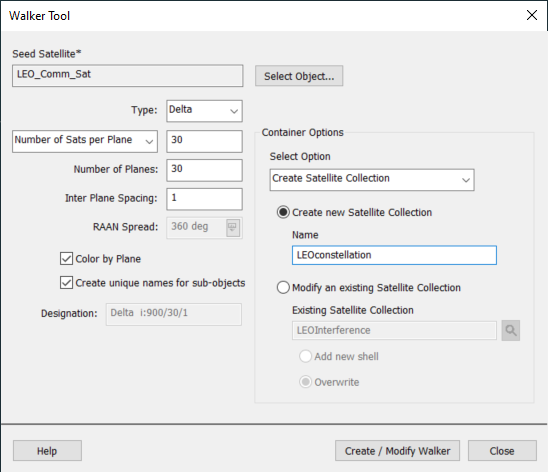Click the Inter Plane Spacing input field
The height and width of the screenshot is (472, 548).
click(204, 199)
